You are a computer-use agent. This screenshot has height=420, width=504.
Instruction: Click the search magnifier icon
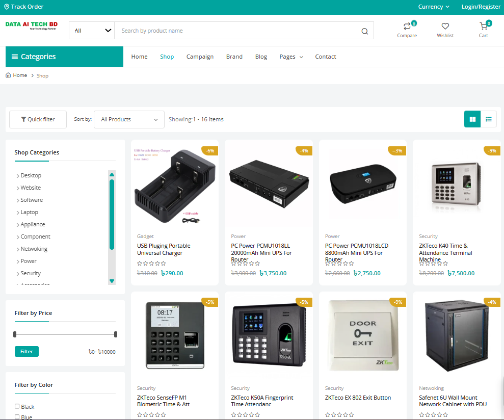tap(364, 31)
